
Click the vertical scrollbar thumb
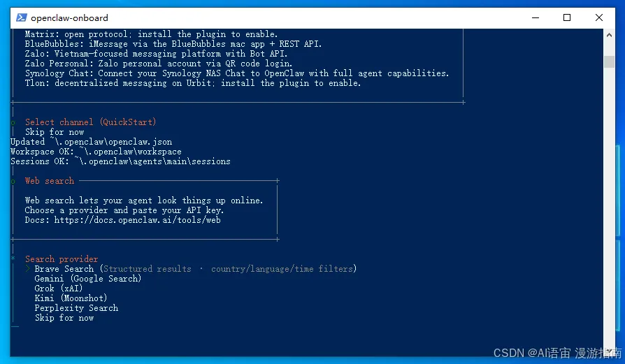click(609, 61)
